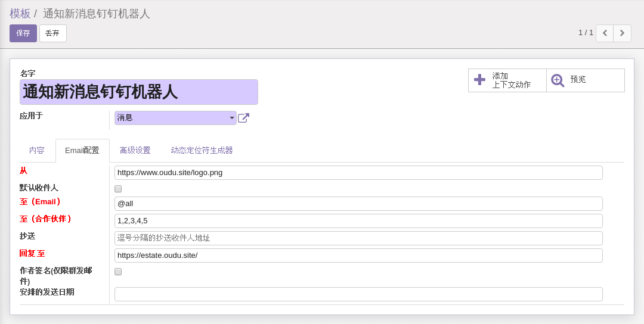Click the 模板 breadcrumb link
The width and height of the screenshot is (644, 324).
[20, 14]
